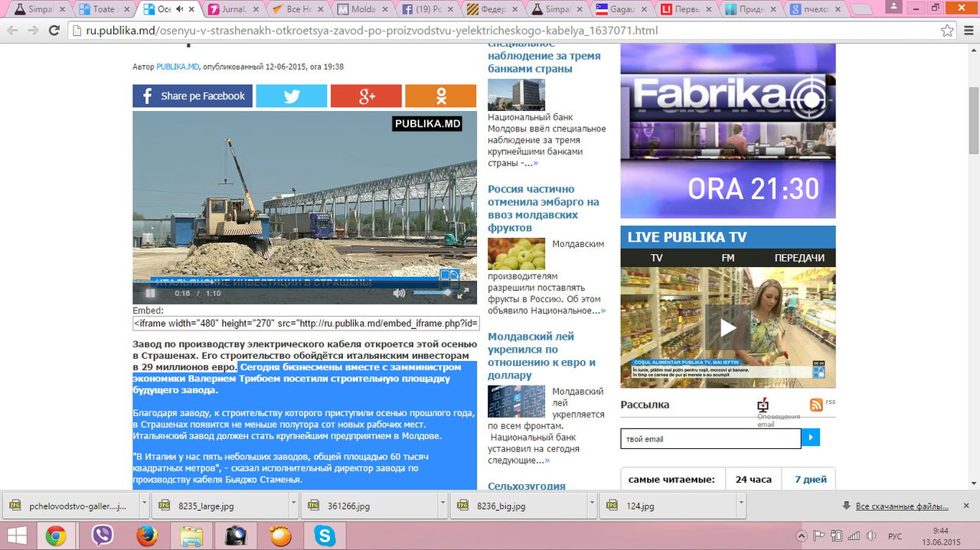Show hidden system tray icons
Viewport: 980px width, 550px height.
click(x=802, y=536)
